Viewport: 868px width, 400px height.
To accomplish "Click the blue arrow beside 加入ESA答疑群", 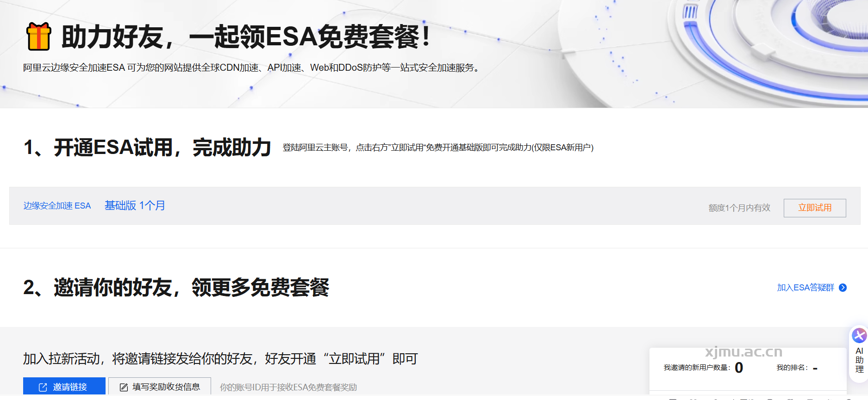I will click(x=843, y=288).
